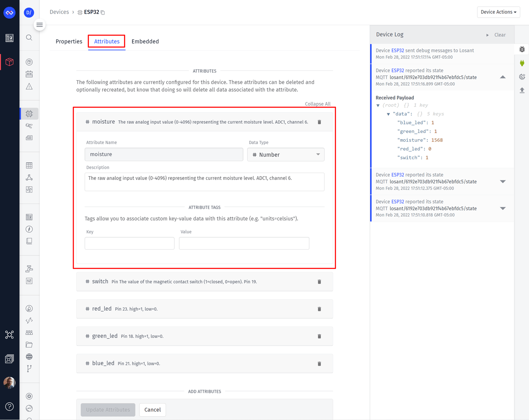Select the red applications cube icon
529x420 pixels.
[10, 62]
